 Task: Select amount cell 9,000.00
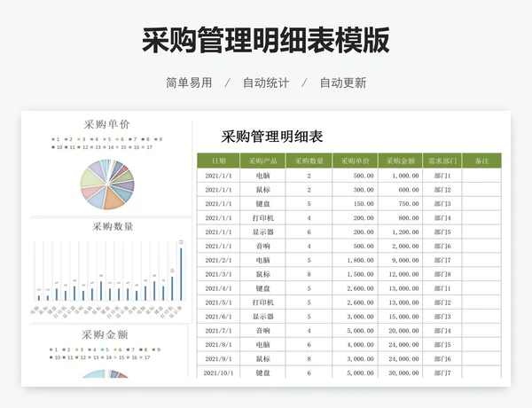401,261
